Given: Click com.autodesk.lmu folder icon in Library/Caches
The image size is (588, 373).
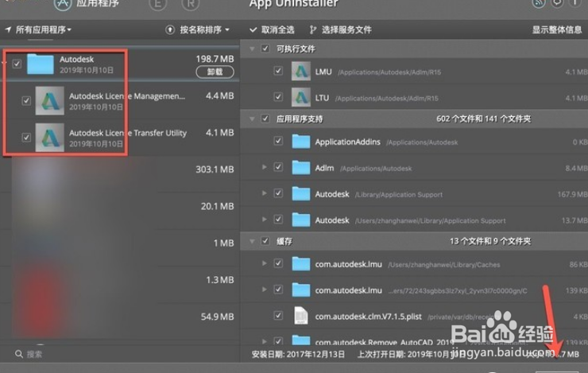Looking at the screenshot, I should pos(301,264).
